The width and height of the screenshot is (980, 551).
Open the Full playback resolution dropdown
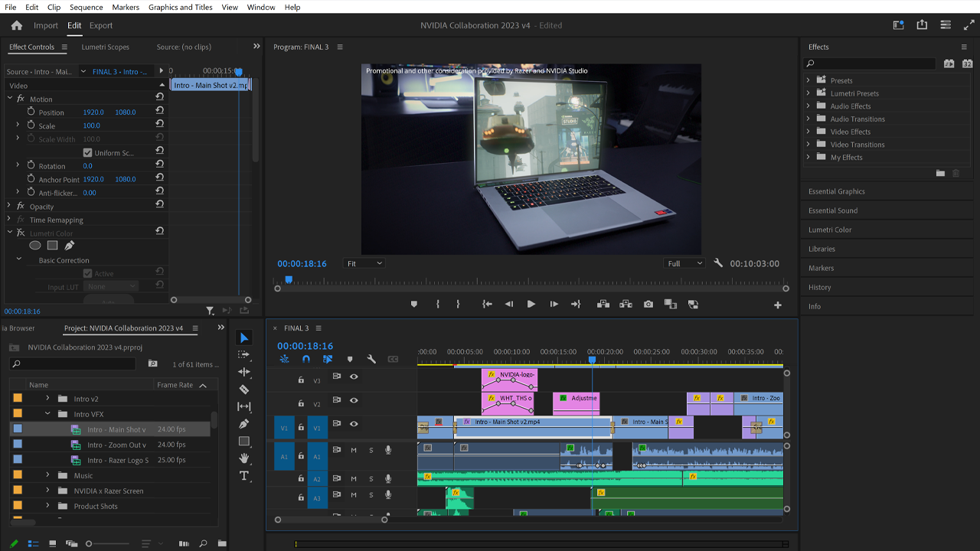click(684, 263)
